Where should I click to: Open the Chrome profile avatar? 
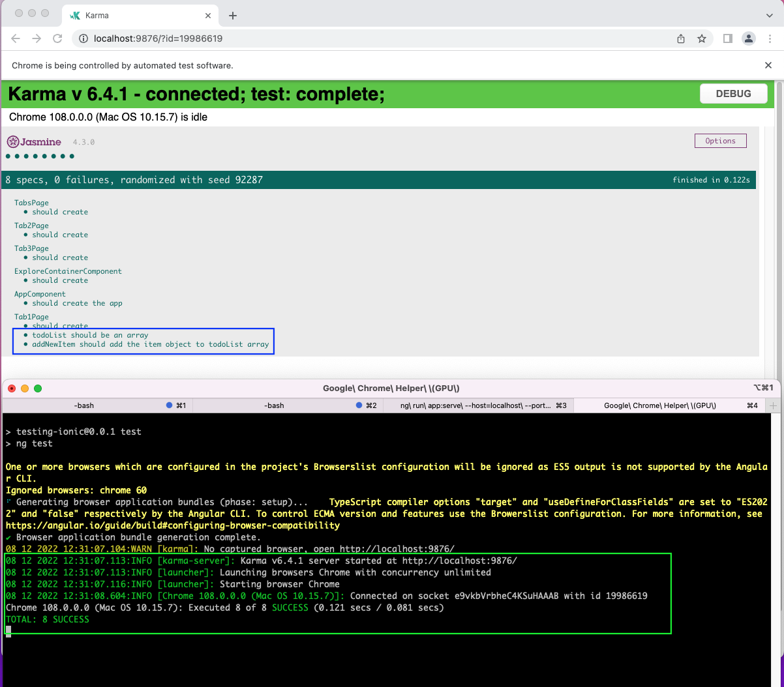[x=749, y=38]
